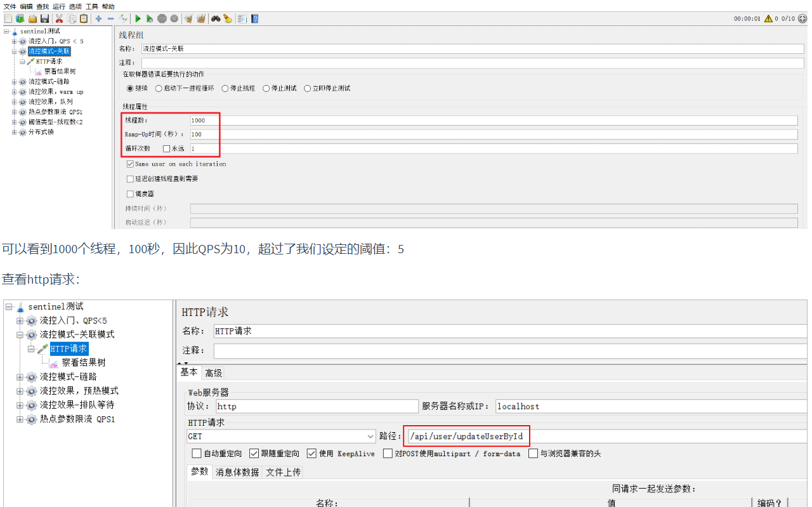Select the 继续 radio button

(x=131, y=88)
